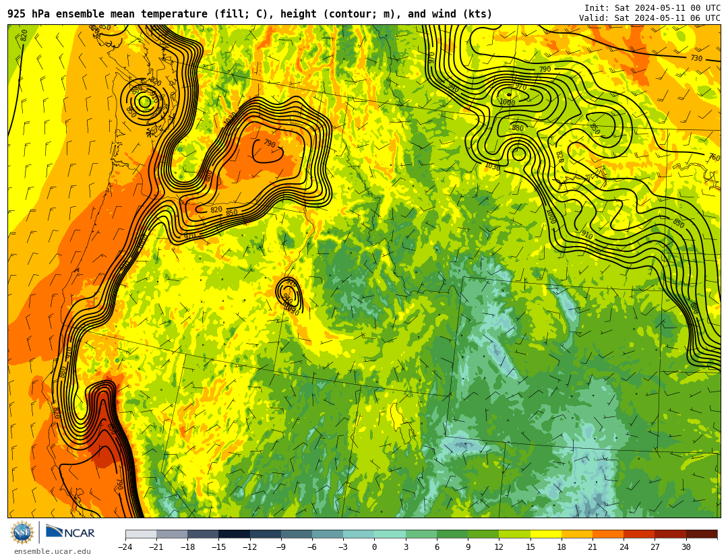The width and height of the screenshot is (728, 560).
Task: Open the ensemble.ucar.edu link text
Action: pyautogui.click(x=53, y=552)
